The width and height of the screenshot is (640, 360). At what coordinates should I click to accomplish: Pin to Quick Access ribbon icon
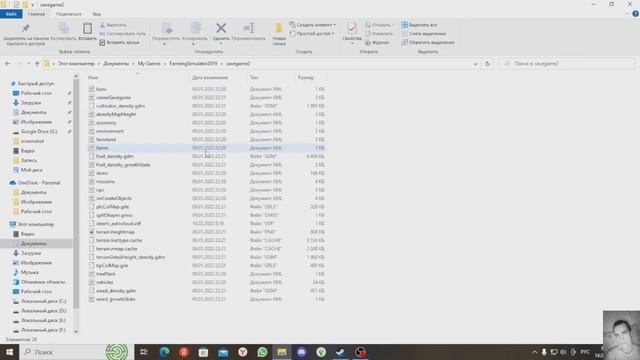click(25, 28)
